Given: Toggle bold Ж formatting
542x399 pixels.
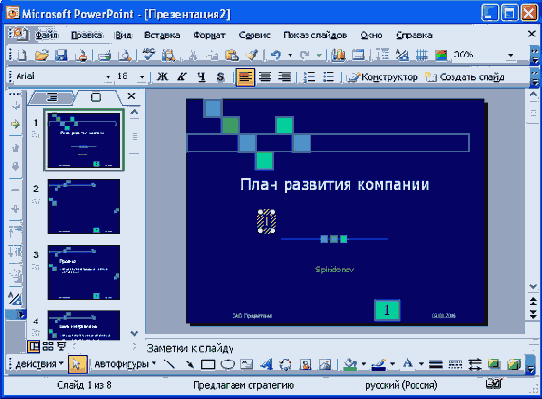Looking at the screenshot, I should (x=162, y=76).
